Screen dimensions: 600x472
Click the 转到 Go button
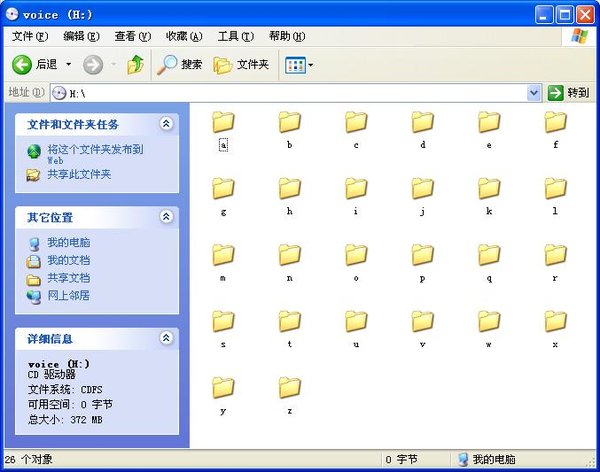click(568, 92)
